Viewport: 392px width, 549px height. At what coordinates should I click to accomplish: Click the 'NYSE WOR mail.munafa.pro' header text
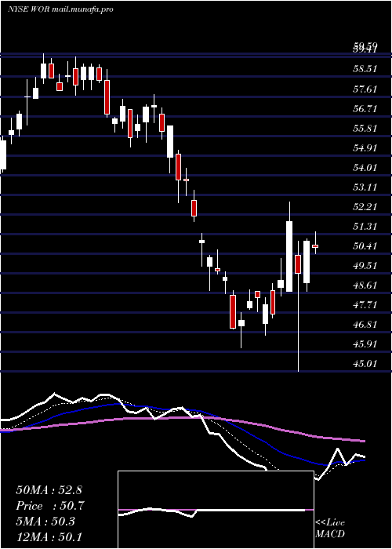60,9
